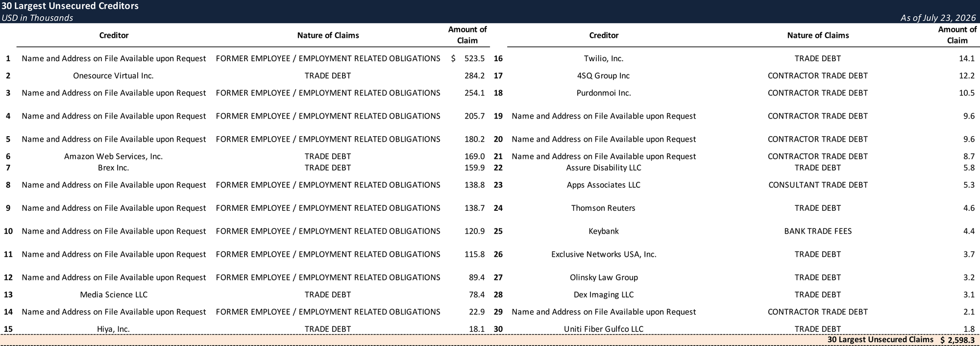This screenshot has width=980, height=346.
Task: Click the 3.7 claim amount
Action: [x=969, y=254]
